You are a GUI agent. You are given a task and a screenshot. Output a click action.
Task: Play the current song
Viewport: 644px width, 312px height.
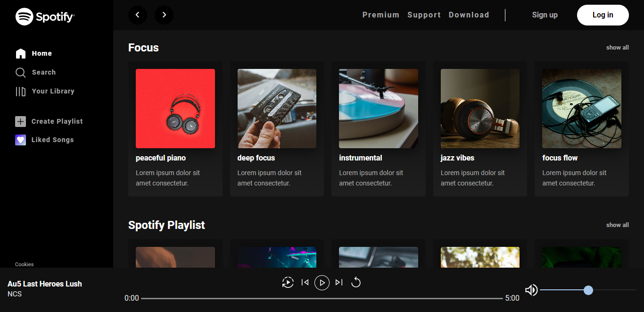pyautogui.click(x=322, y=282)
